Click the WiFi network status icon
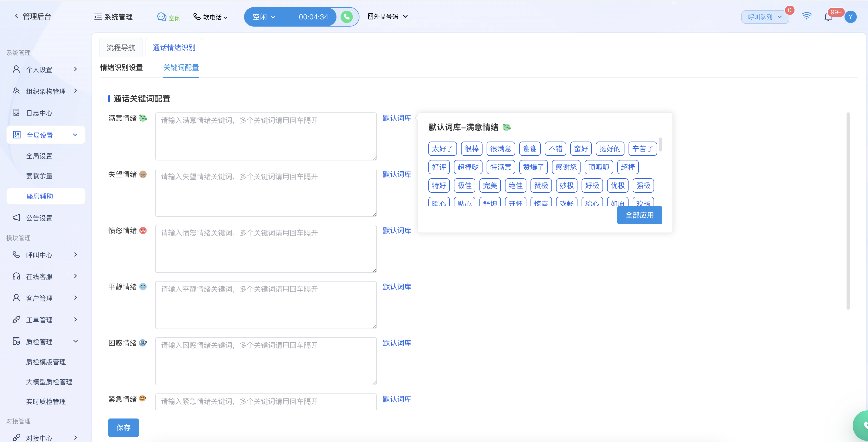Viewport: 868px width, 442px height. coord(806,16)
